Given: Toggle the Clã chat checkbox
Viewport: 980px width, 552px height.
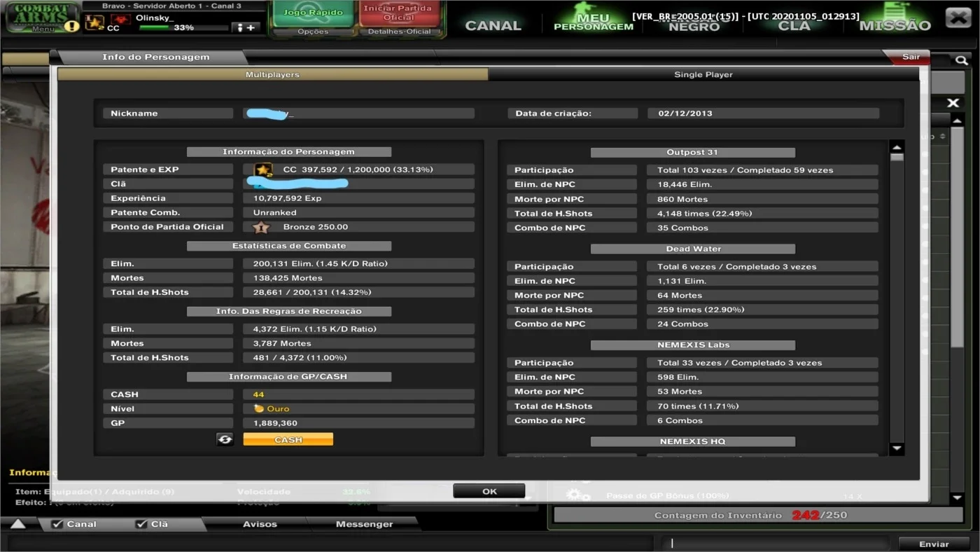Looking at the screenshot, I should pos(141,524).
